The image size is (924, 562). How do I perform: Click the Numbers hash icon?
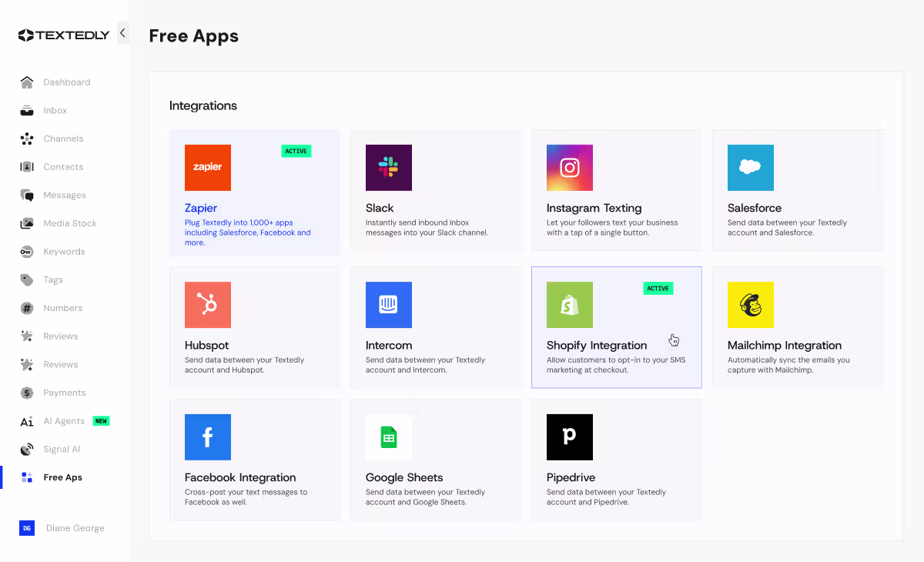27,308
